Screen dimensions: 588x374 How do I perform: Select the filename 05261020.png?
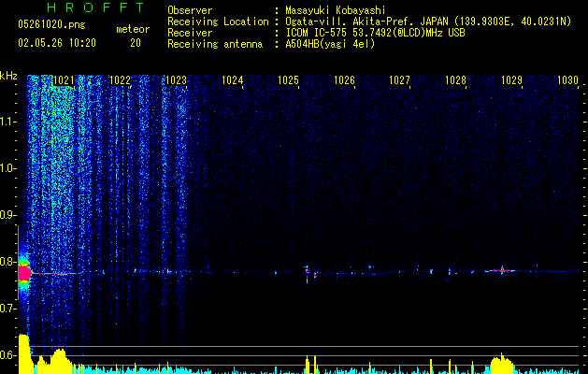[51, 24]
